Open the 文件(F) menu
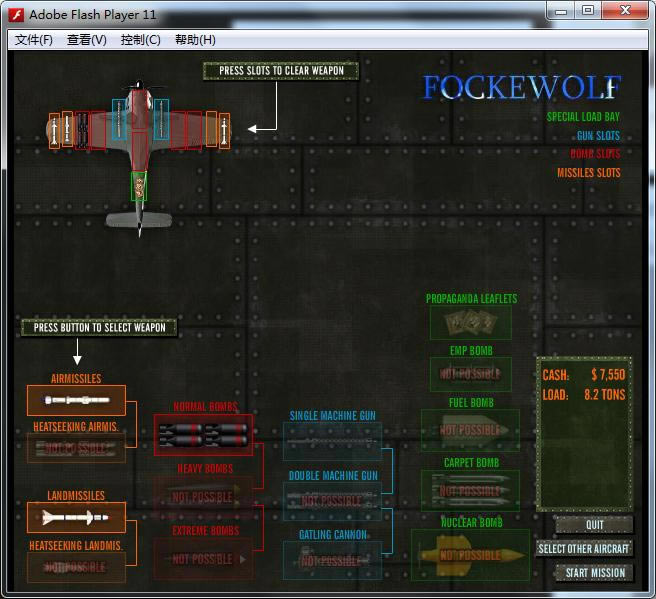The width and height of the screenshot is (656, 599). (x=34, y=40)
